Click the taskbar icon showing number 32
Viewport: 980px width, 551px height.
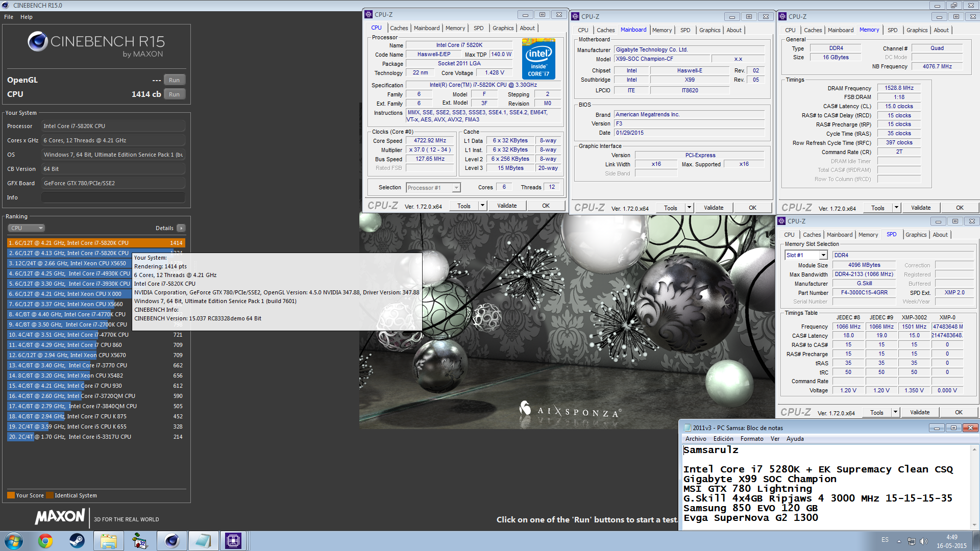139,541
